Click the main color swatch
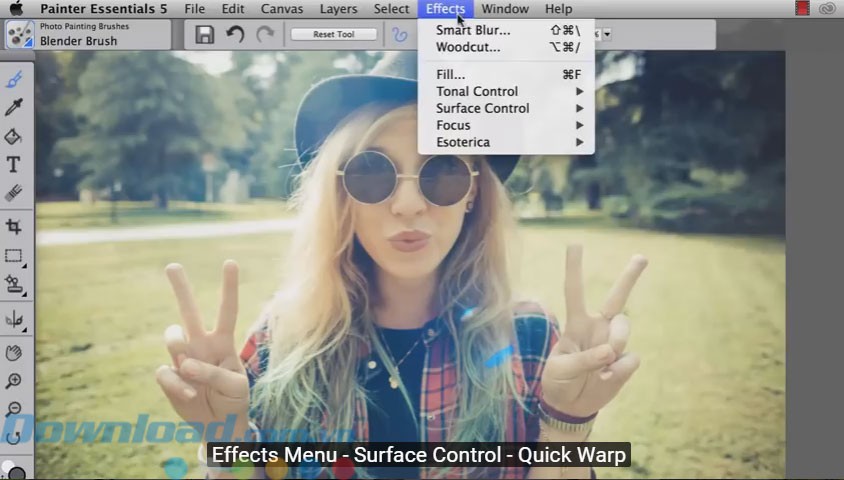 [10, 468]
